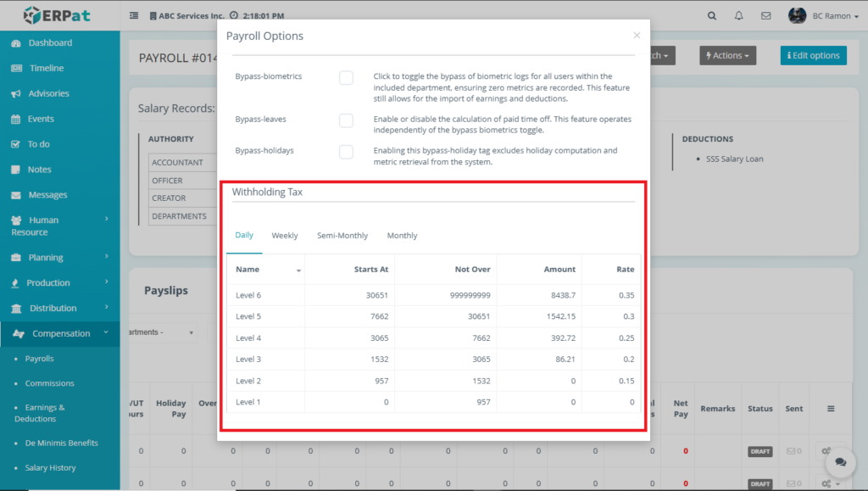
Task: Click the Compensation icon in sidebar
Action: (x=19, y=334)
